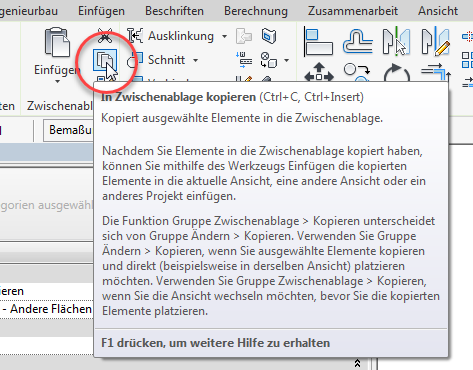
Task: Click the Schnitt text label
Action: [x=166, y=60]
